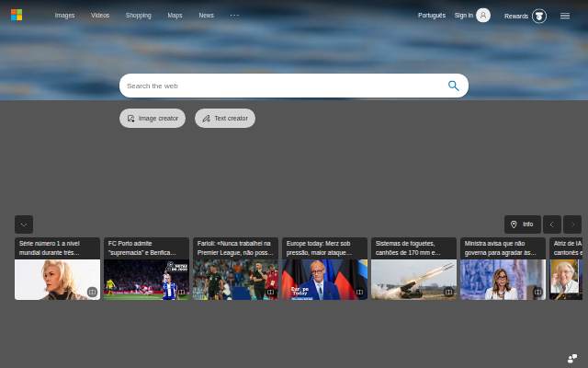The image size is (588, 368).
Task: Select the blonde woman news thumbnail
Action: (57, 280)
